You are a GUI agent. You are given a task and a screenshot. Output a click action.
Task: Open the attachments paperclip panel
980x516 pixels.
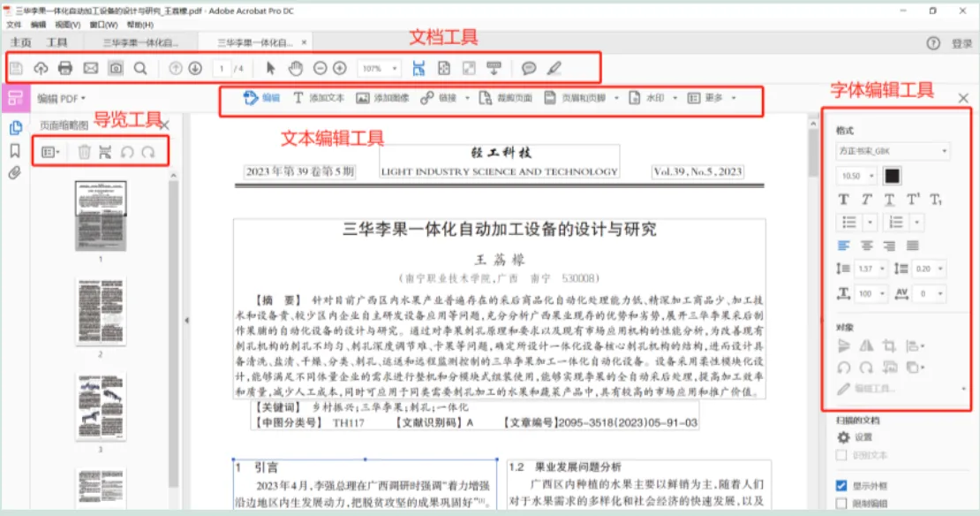tap(15, 173)
